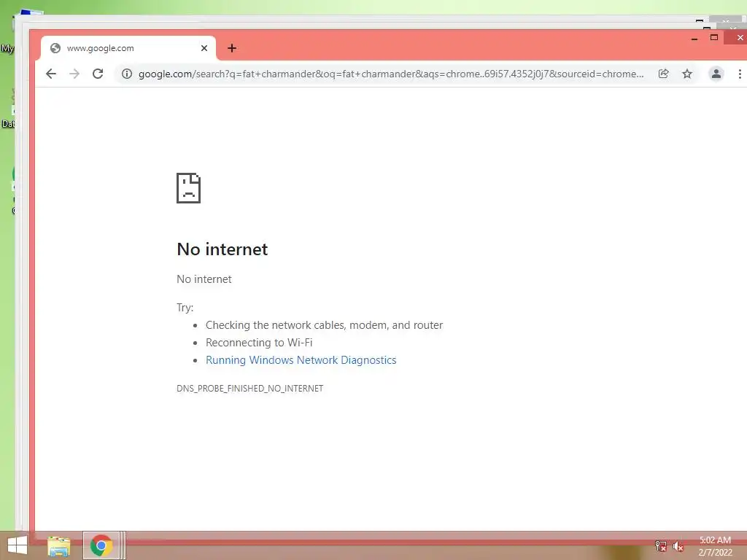
Task: Click the muted volume tray icon
Action: point(678,546)
